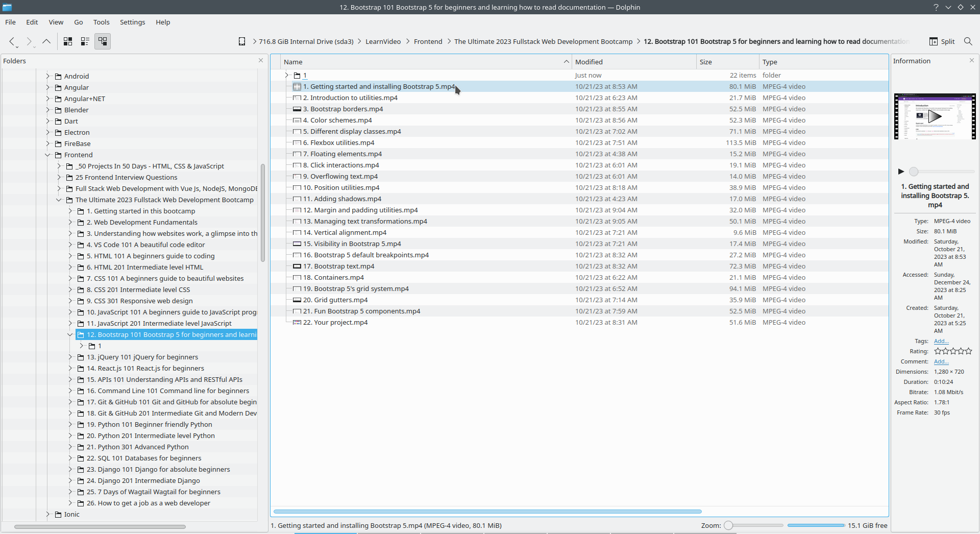Click the Electron folder icon in tree

coord(58,133)
